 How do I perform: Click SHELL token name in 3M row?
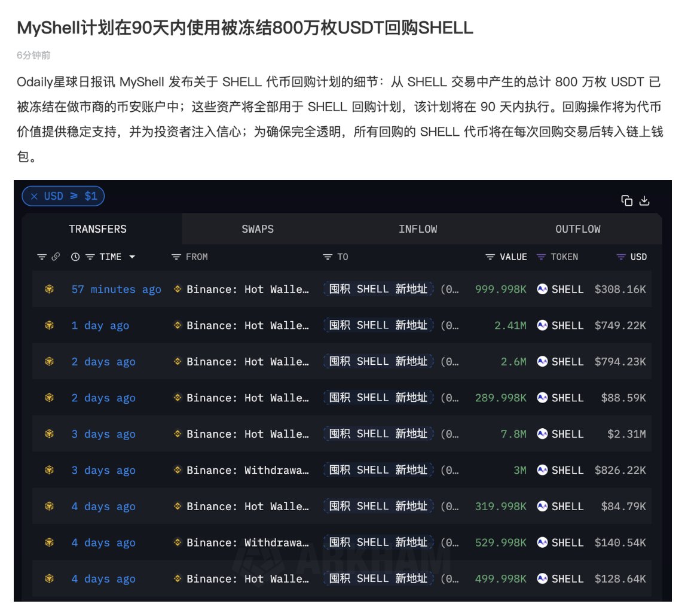tap(567, 471)
